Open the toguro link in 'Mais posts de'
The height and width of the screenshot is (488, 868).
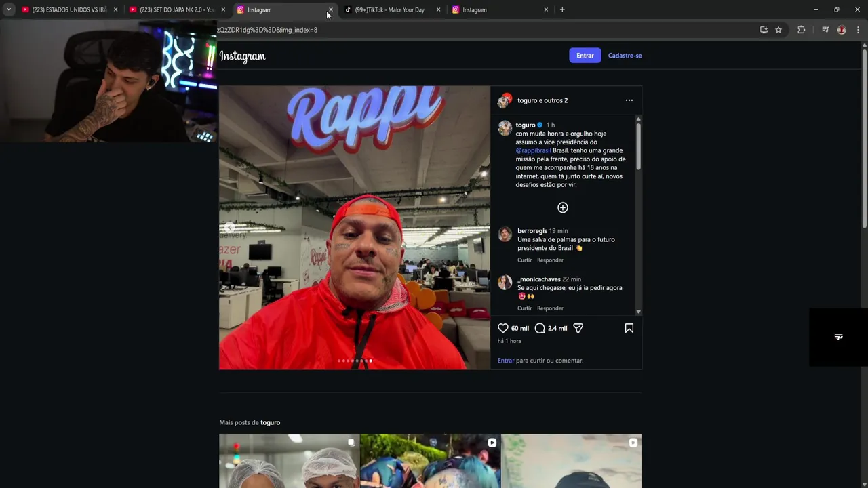point(270,422)
